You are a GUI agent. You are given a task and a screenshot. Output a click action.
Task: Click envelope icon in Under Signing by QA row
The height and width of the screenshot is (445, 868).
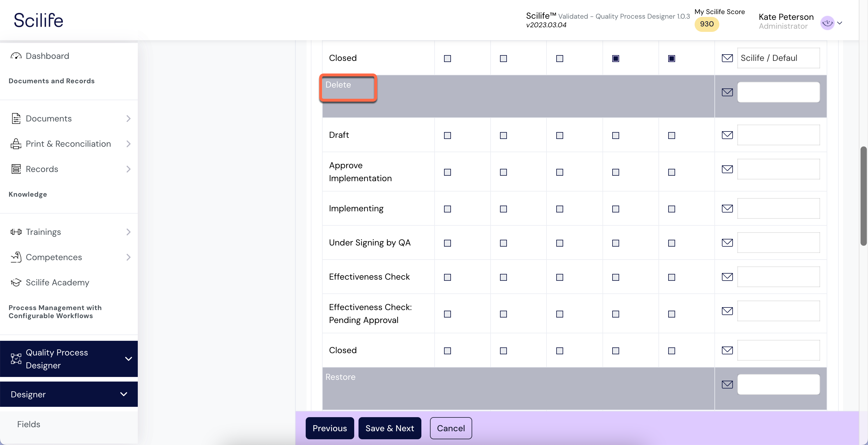(x=727, y=242)
